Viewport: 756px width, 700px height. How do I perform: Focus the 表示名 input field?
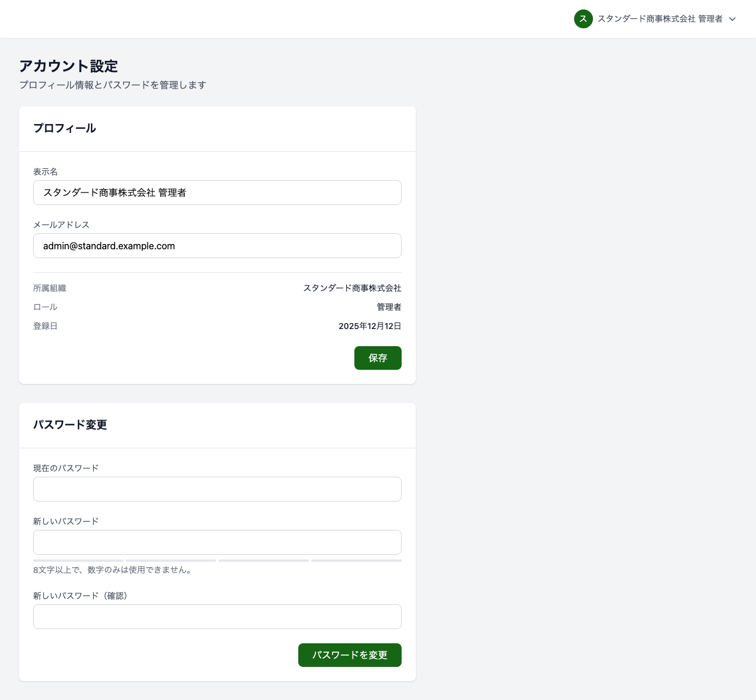click(x=217, y=193)
